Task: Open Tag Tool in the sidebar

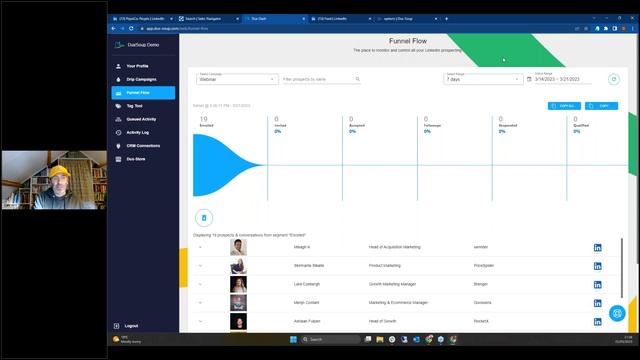Action: pyautogui.click(x=143, y=106)
